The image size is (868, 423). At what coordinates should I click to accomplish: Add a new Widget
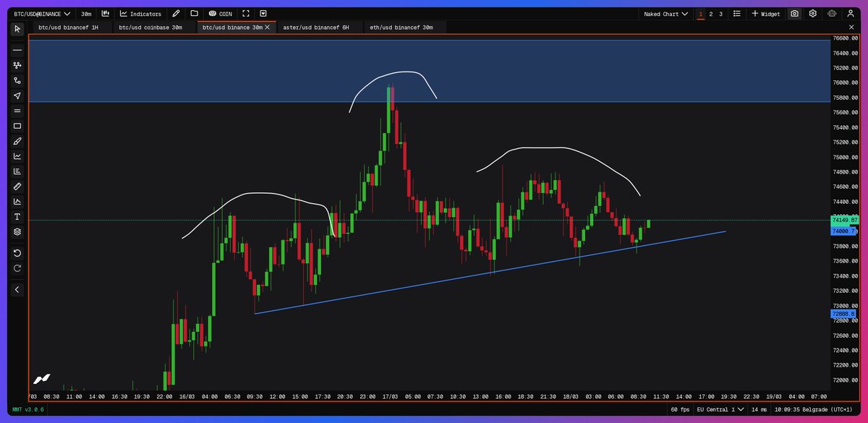click(x=765, y=13)
